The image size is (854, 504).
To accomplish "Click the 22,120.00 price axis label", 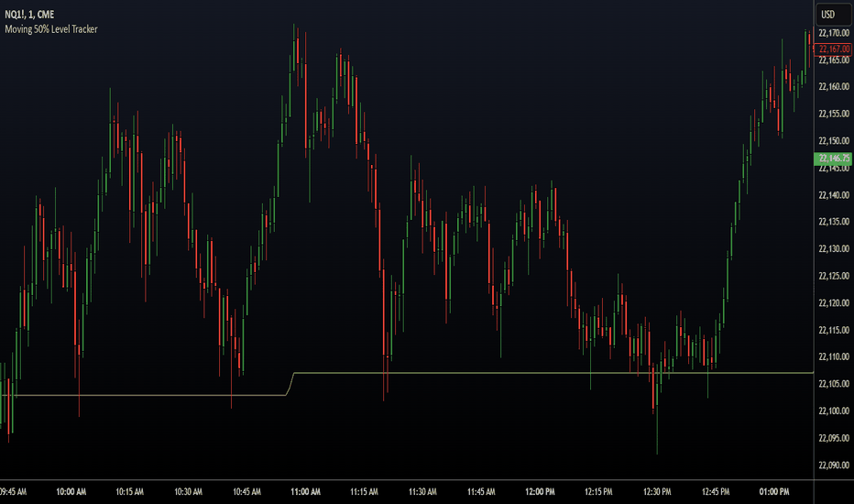I will coord(834,302).
